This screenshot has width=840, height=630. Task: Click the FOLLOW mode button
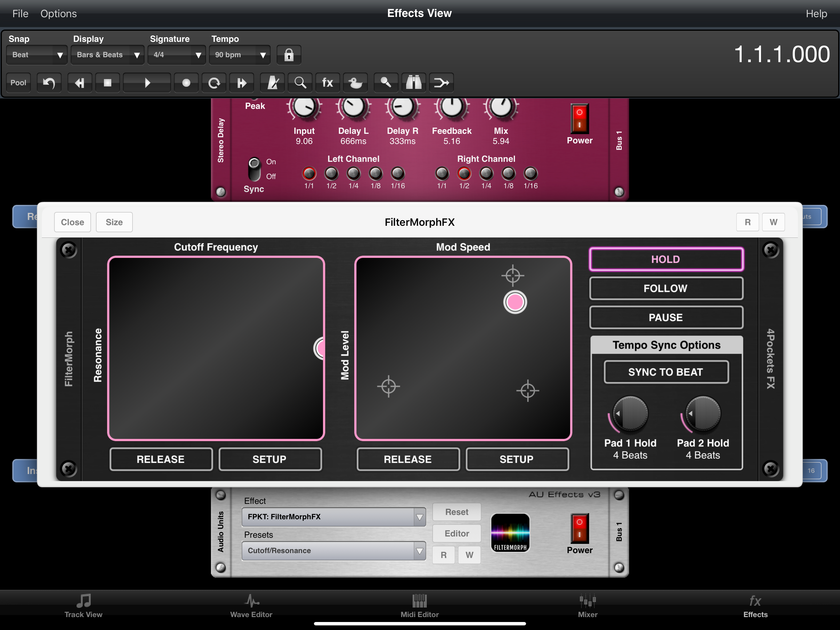click(666, 289)
